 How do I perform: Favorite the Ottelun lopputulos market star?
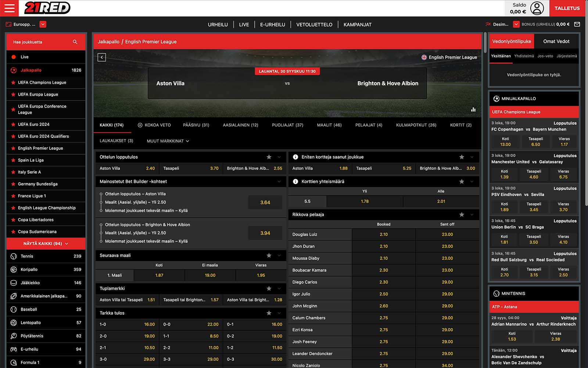tap(269, 157)
